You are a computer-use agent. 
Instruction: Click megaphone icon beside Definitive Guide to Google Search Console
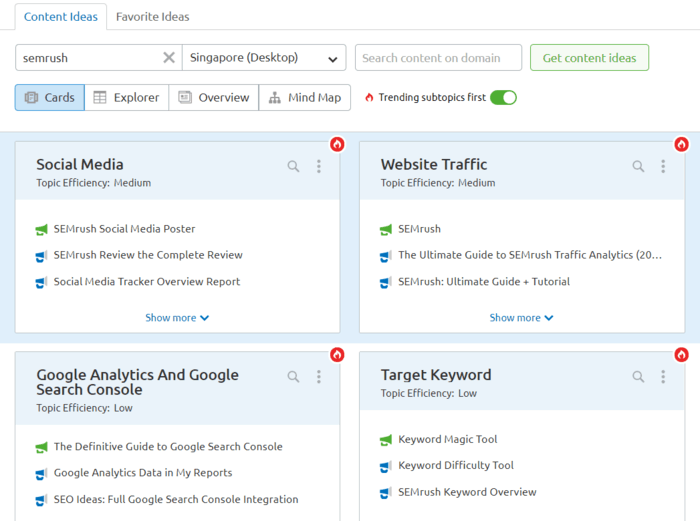pyautogui.click(x=42, y=447)
